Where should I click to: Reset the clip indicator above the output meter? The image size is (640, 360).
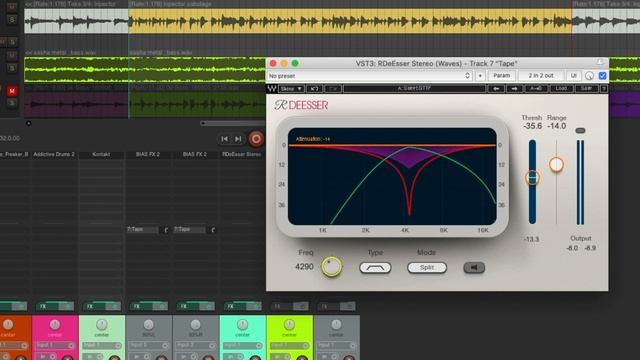pos(580,131)
